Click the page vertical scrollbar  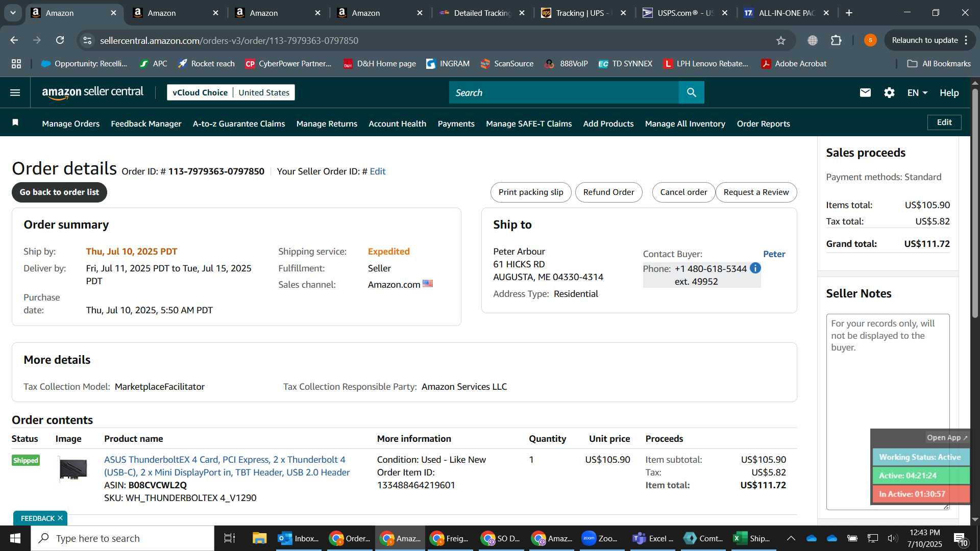click(x=975, y=204)
